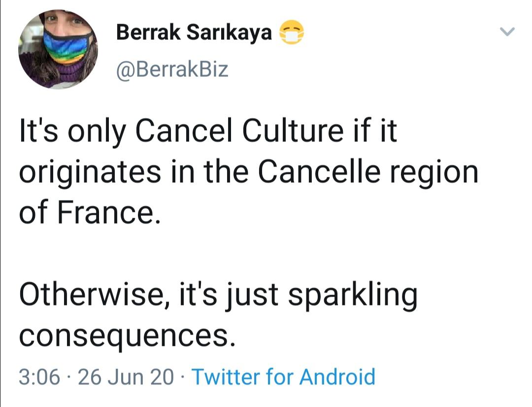Open the Berrak Sarıkaya display name
Image resolution: width=532 pixels, height=407 pixels.
(194, 33)
